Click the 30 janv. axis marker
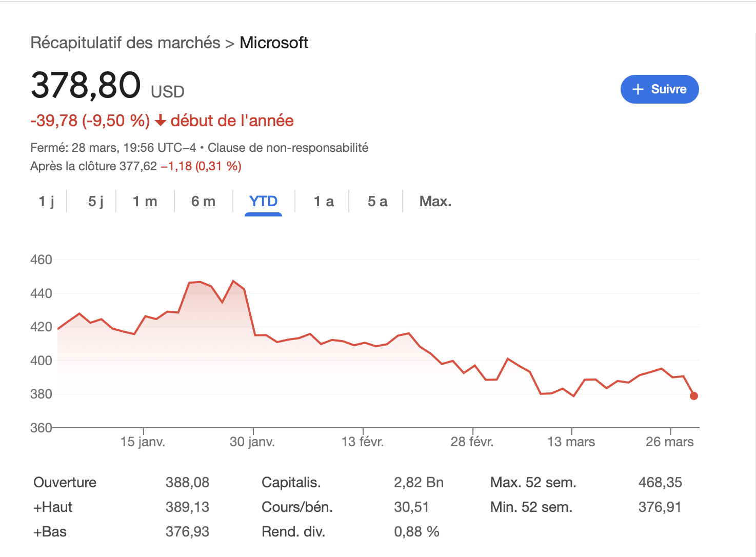Image resolution: width=756 pixels, height=557 pixels. point(252,442)
